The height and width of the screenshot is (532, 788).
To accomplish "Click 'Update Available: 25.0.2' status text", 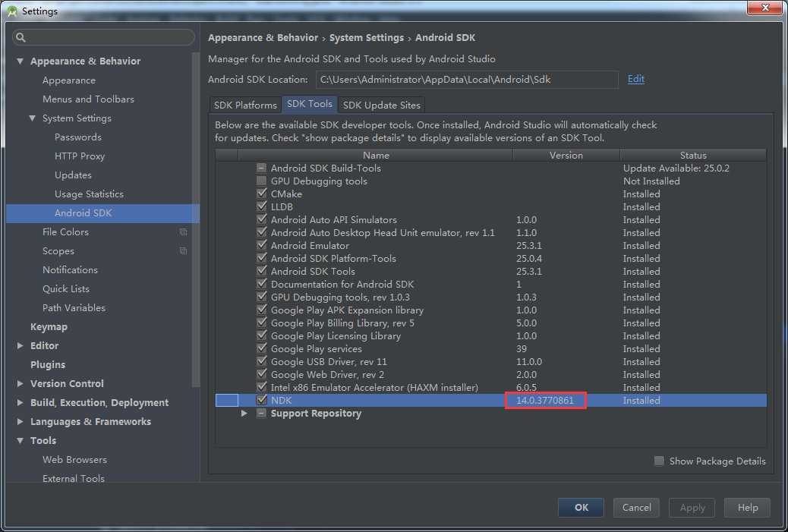I will point(676,168).
